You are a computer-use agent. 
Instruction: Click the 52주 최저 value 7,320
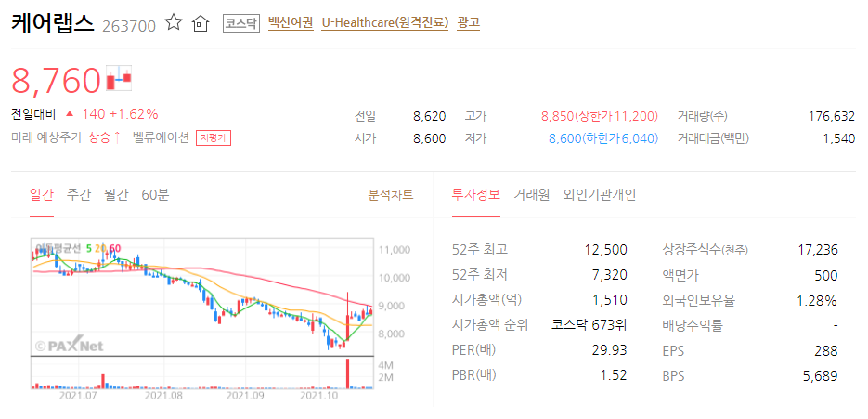(x=610, y=275)
